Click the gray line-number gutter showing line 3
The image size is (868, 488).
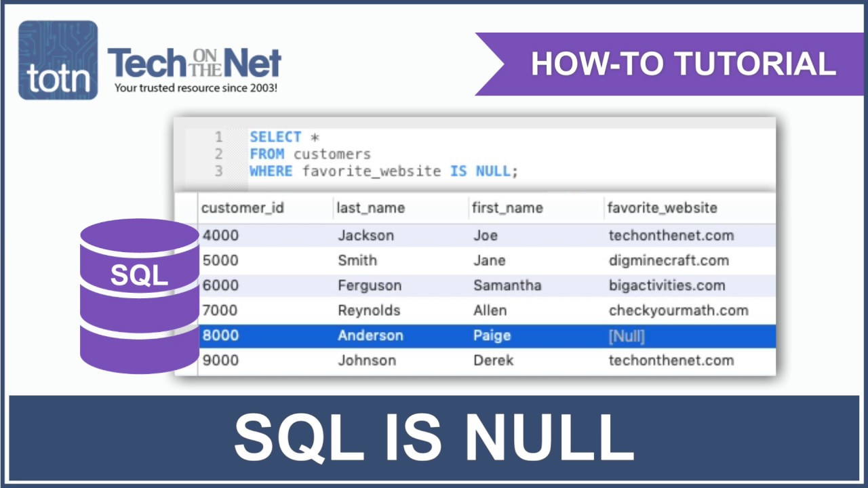tap(218, 171)
